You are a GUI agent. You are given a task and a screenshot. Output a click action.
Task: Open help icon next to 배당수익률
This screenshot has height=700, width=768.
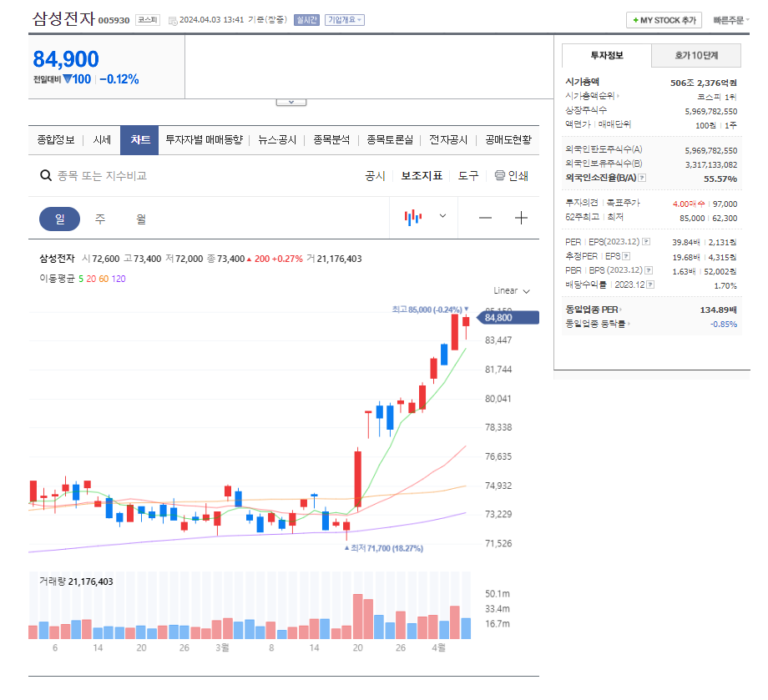pyautogui.click(x=650, y=285)
